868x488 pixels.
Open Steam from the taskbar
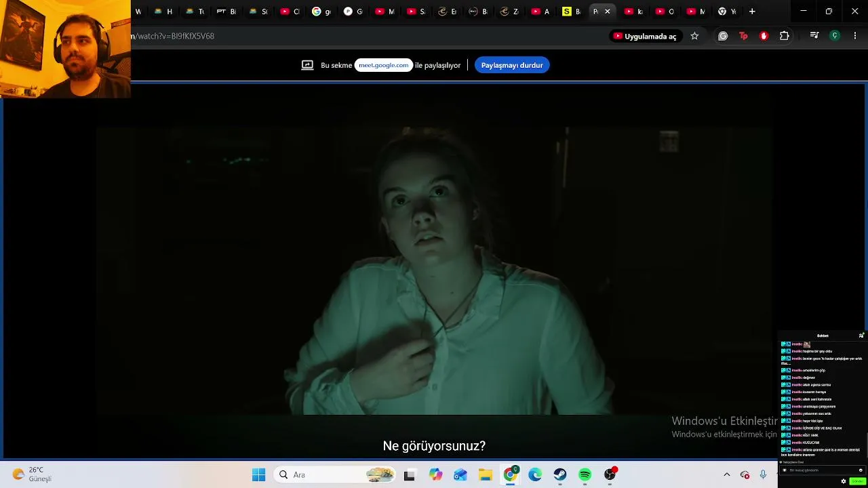tap(560, 475)
